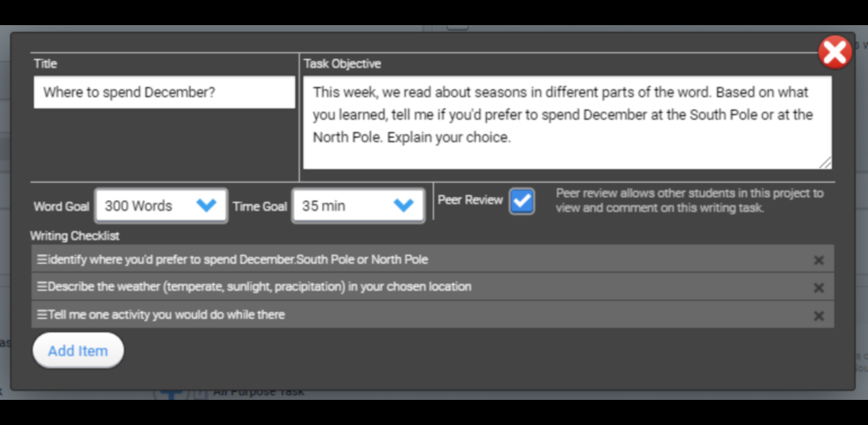The width and height of the screenshot is (868, 425).
Task: Remove the 'Tell me one activity' checklist item
Action: [819, 316]
